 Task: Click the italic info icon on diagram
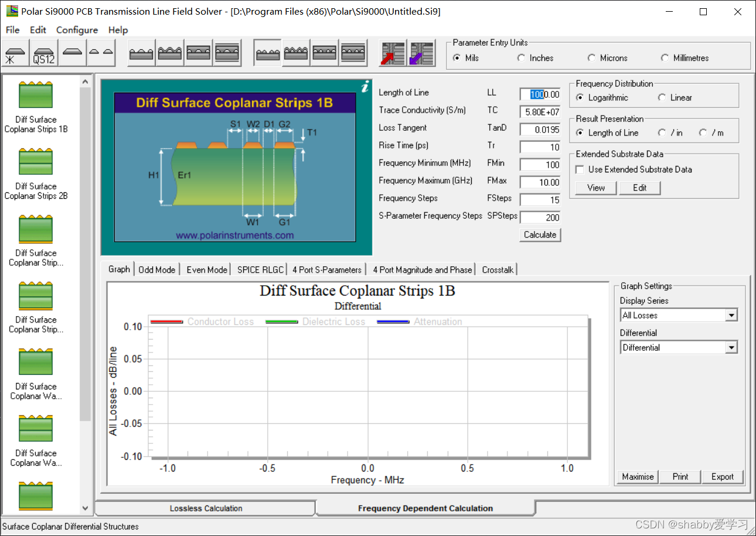pos(365,87)
